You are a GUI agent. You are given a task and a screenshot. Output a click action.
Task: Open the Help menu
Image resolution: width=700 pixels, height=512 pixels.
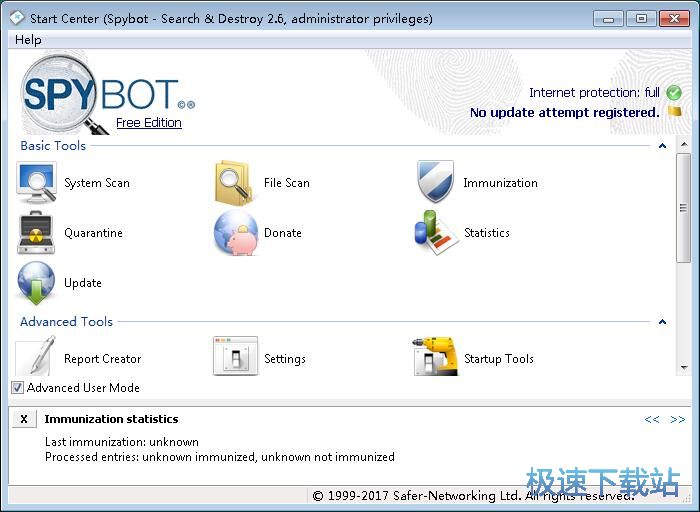pyautogui.click(x=28, y=40)
